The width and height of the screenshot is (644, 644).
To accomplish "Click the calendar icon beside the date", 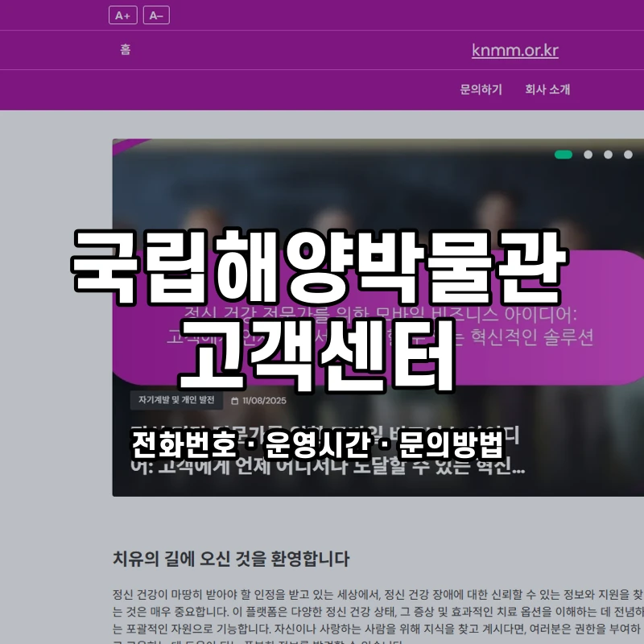I will 235,400.
